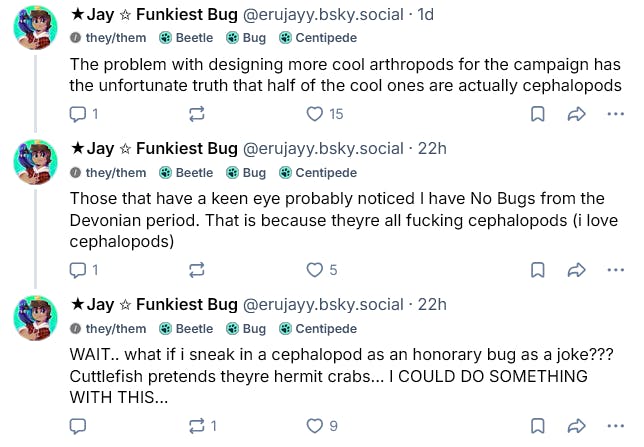
Task: Like the post with 9 likes
Action: point(315,425)
